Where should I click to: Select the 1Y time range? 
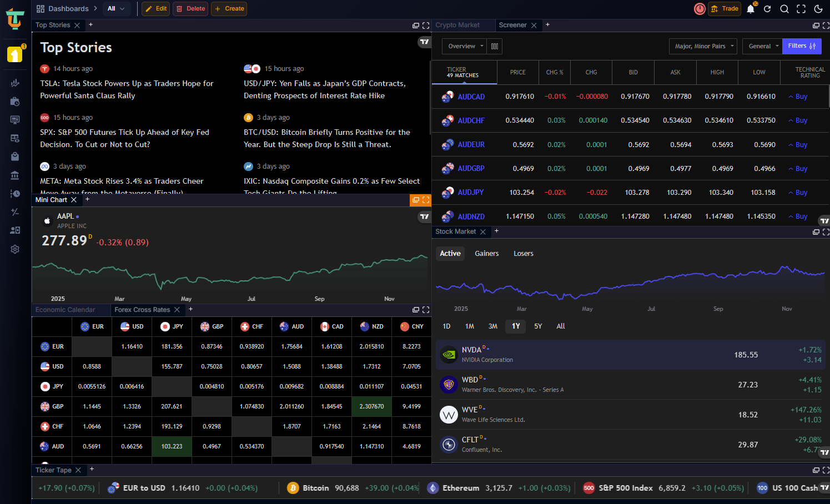pyautogui.click(x=516, y=326)
